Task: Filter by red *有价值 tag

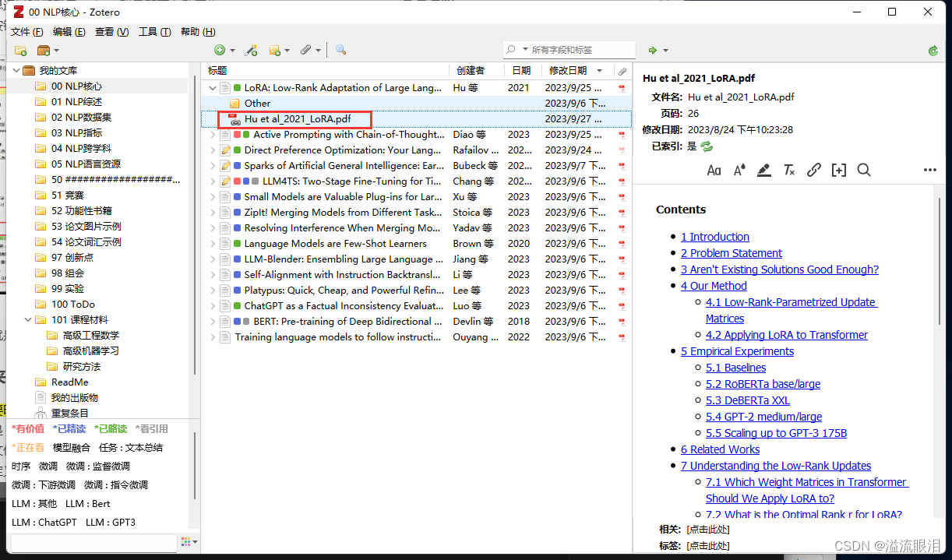Action: pyautogui.click(x=28, y=429)
